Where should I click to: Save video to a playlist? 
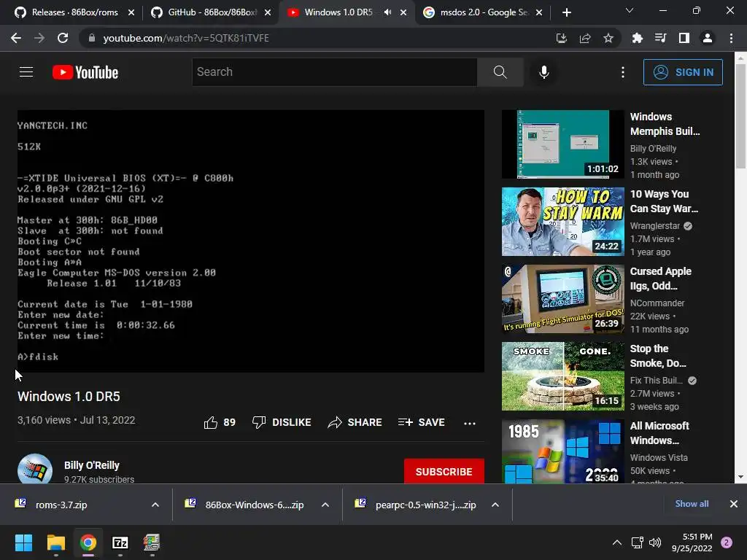click(x=421, y=422)
